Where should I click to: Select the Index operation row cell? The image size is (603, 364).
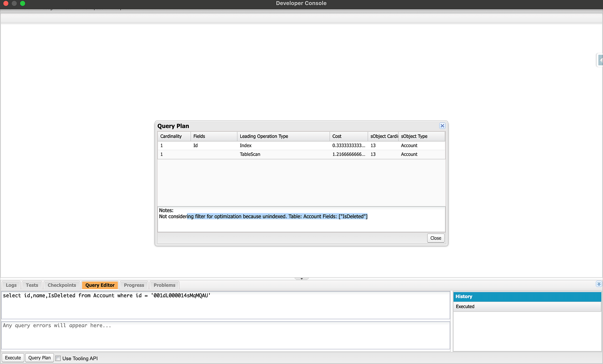pyautogui.click(x=283, y=145)
